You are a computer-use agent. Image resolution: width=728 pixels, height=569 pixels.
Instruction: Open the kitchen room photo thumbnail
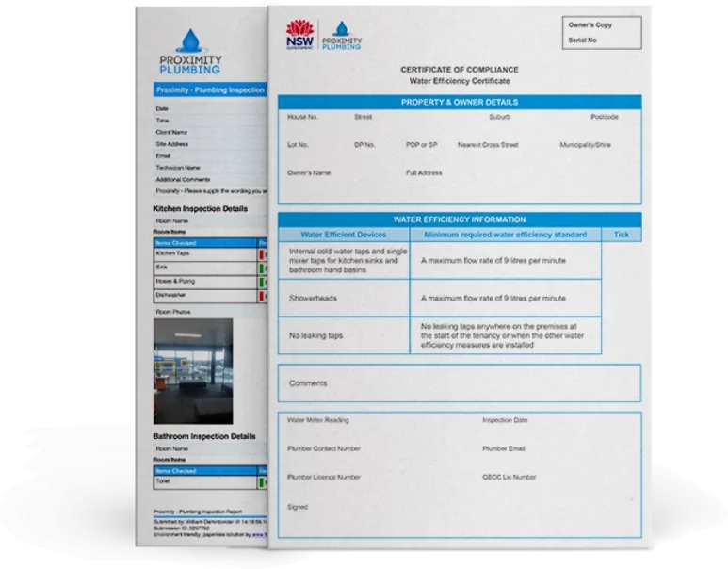[x=193, y=371]
